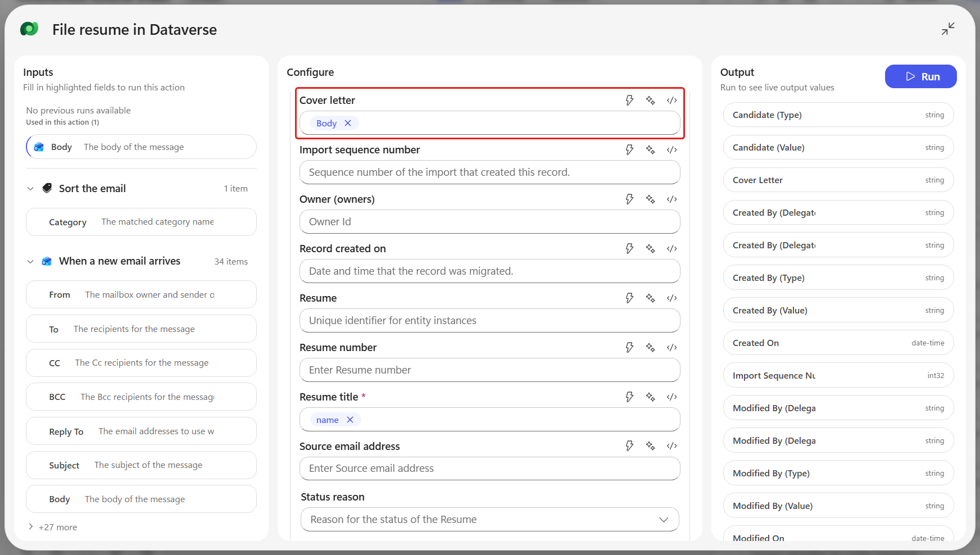Click sparkle icon for Resume field
Image resolution: width=980 pixels, height=555 pixels.
(650, 298)
